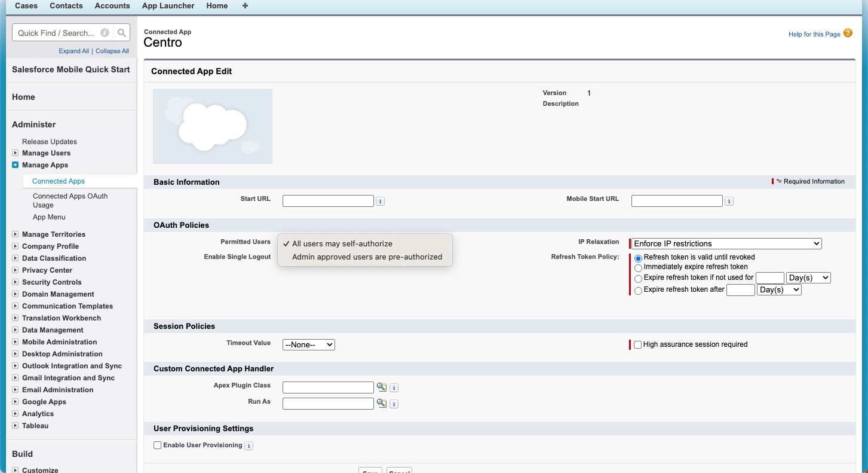Image resolution: width=868 pixels, height=473 pixels.
Task: Select Immediately expire refresh token
Action: tap(638, 267)
